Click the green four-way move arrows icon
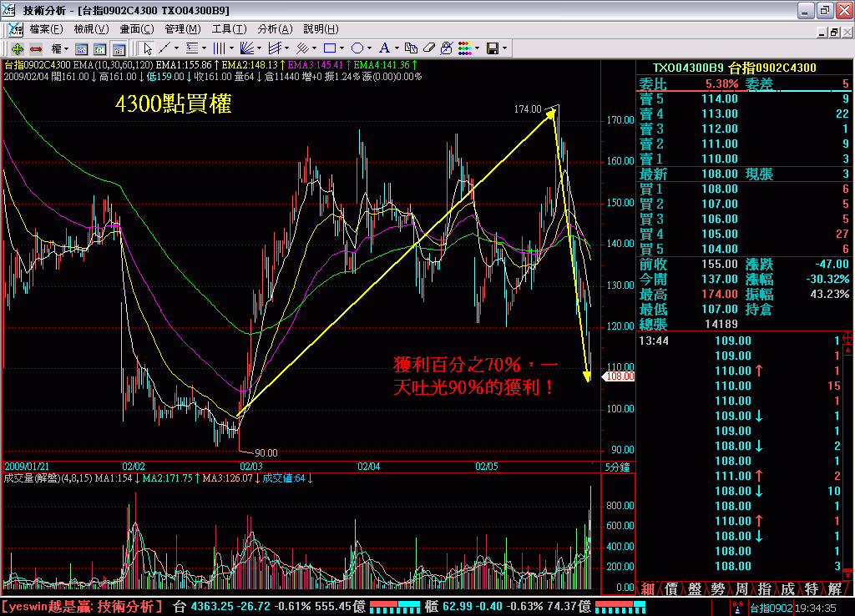Viewport: 855px width, 616px height. (17, 49)
